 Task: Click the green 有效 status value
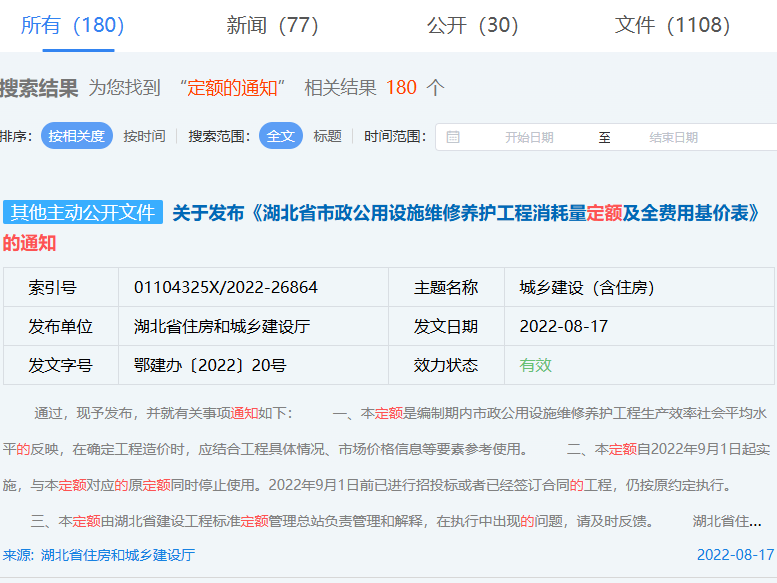[x=535, y=365]
